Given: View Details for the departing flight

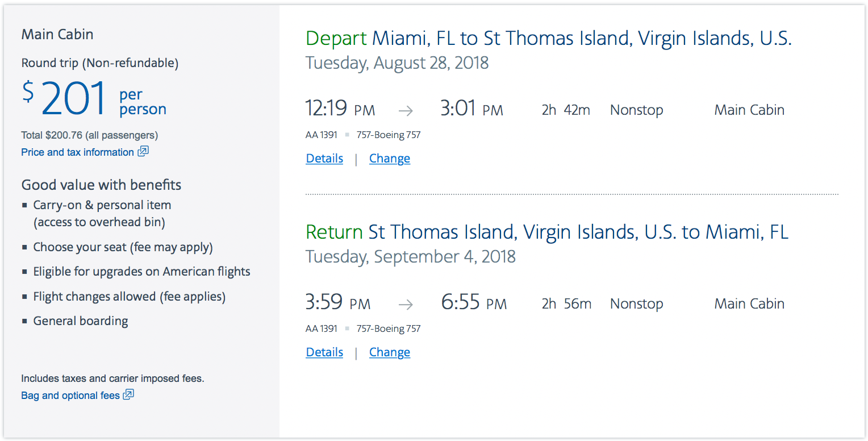Looking at the screenshot, I should click(x=324, y=159).
